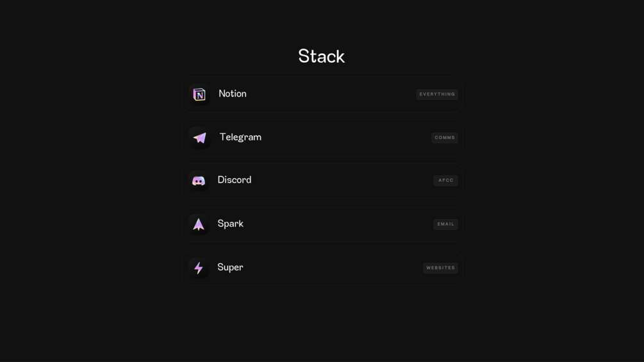
Task: Select the Discord name label
Action: tap(235, 180)
